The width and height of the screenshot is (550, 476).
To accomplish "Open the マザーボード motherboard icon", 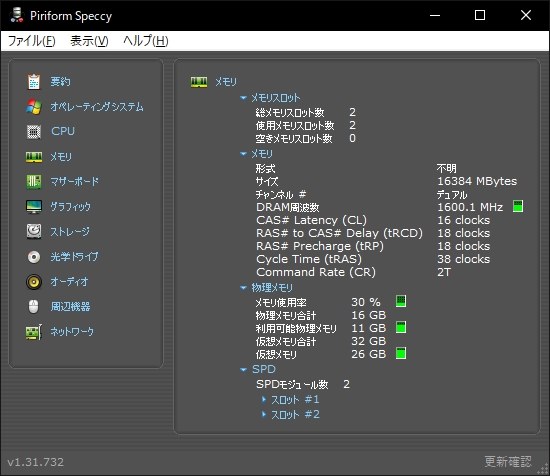I will click(34, 182).
